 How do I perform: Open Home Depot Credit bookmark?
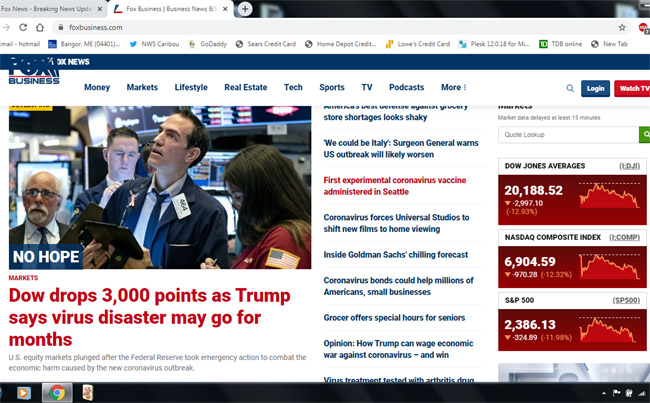point(340,44)
